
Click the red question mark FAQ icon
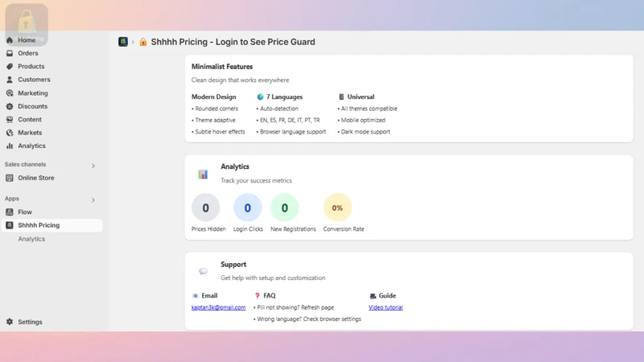tap(257, 295)
